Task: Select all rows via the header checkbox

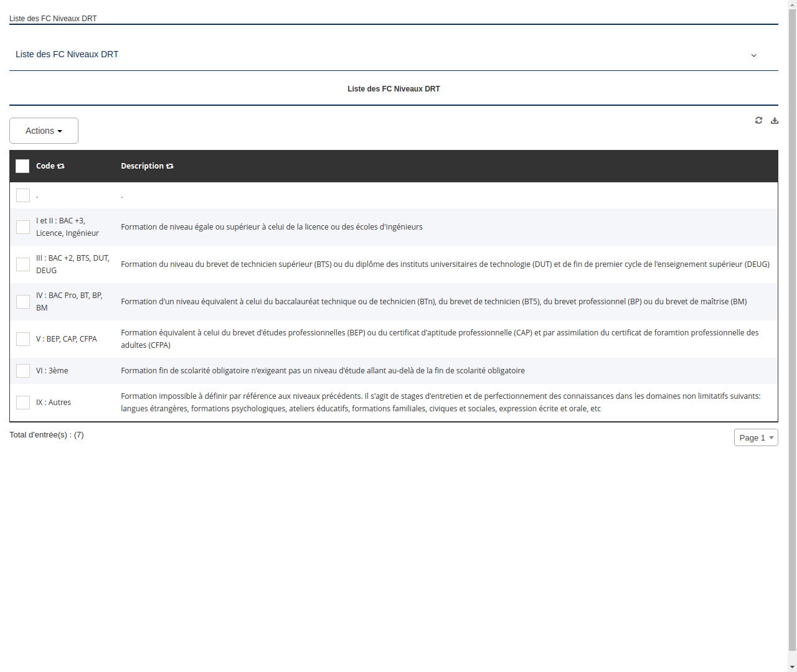Action: [x=22, y=166]
